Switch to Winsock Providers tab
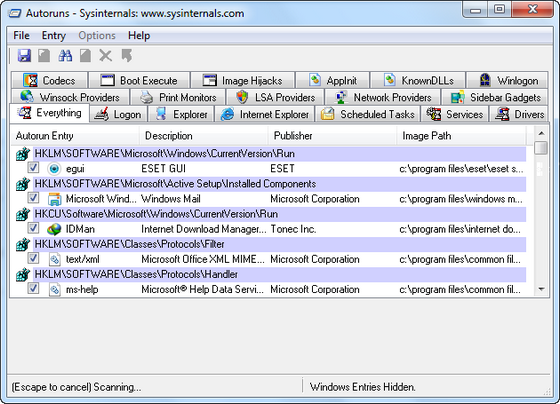 point(70,97)
